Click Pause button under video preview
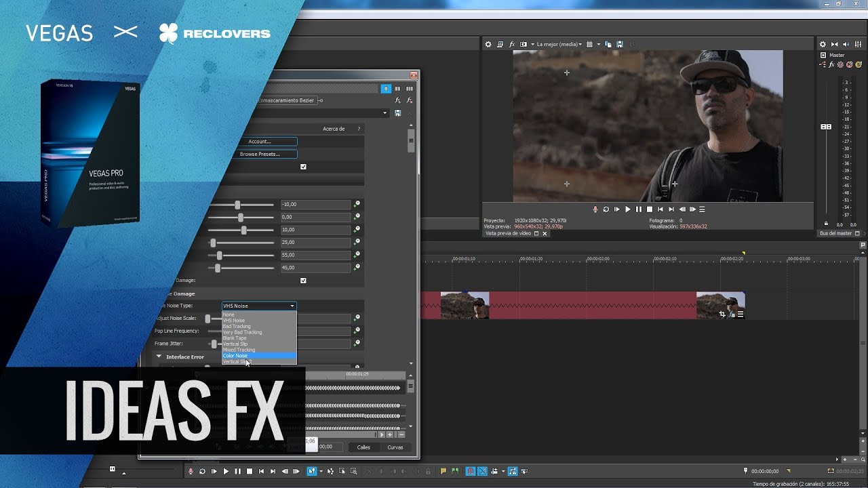The width and height of the screenshot is (868, 488). click(639, 209)
